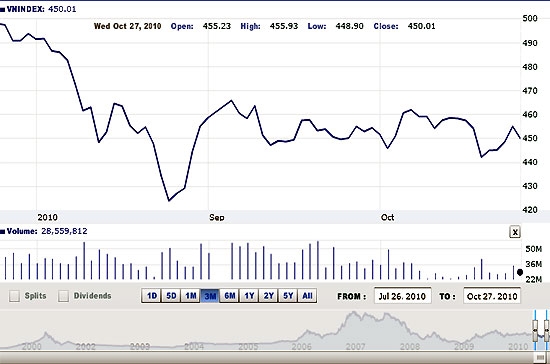Click the 500 price axis label

tap(530, 19)
